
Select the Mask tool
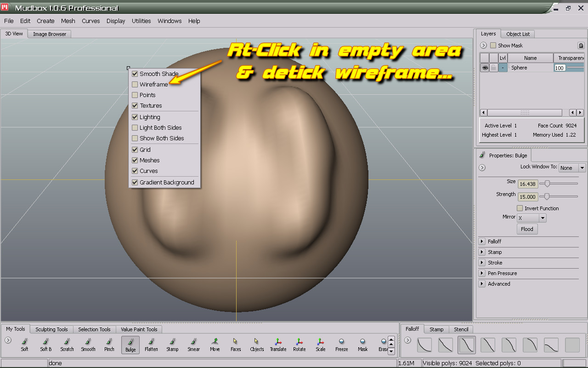(362, 345)
